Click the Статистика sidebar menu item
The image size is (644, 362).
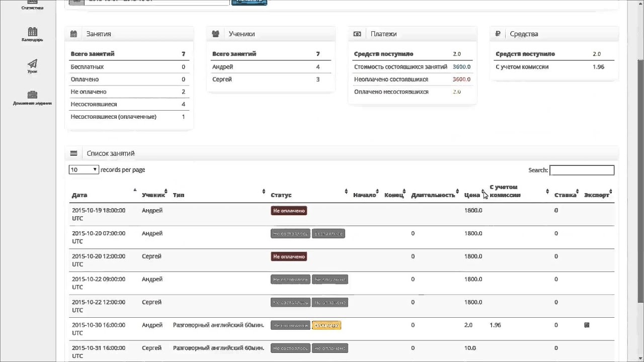(32, 5)
